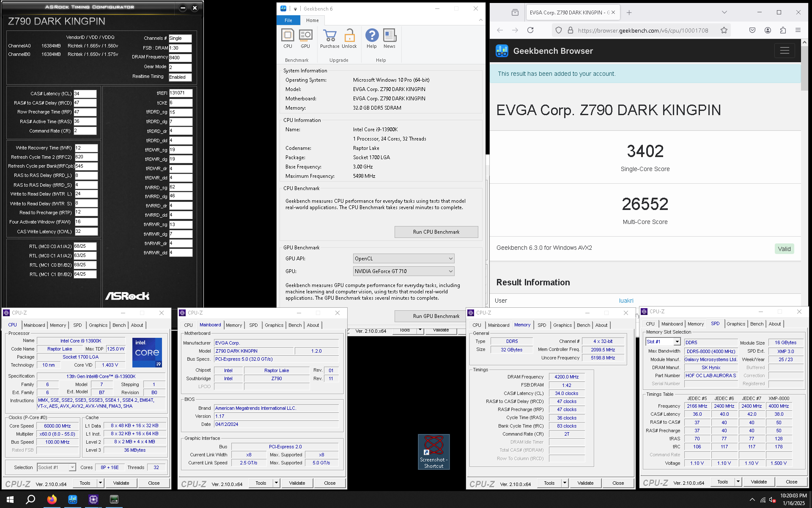The height and width of the screenshot is (508, 812).
Task: Open Windows taskbar search
Action: pyautogui.click(x=30, y=500)
